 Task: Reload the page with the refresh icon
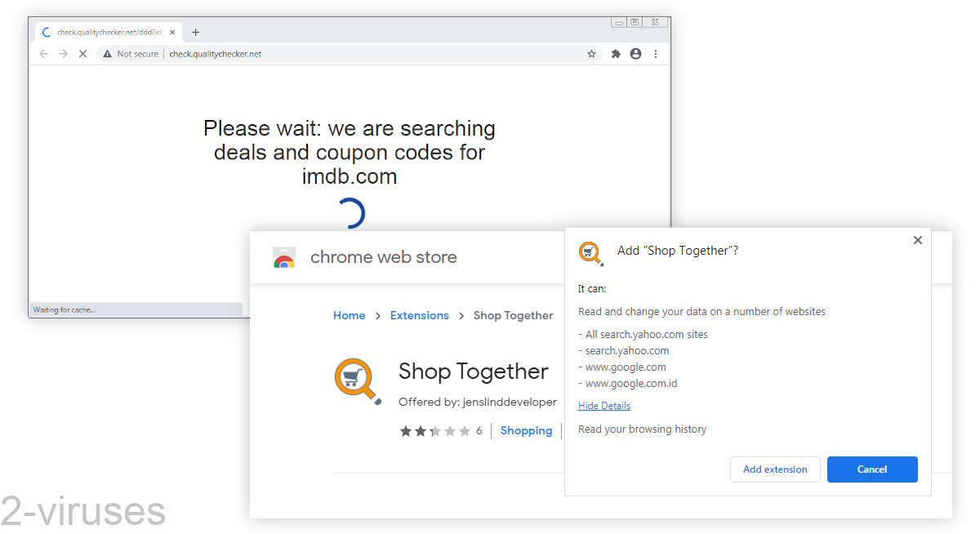coord(82,53)
